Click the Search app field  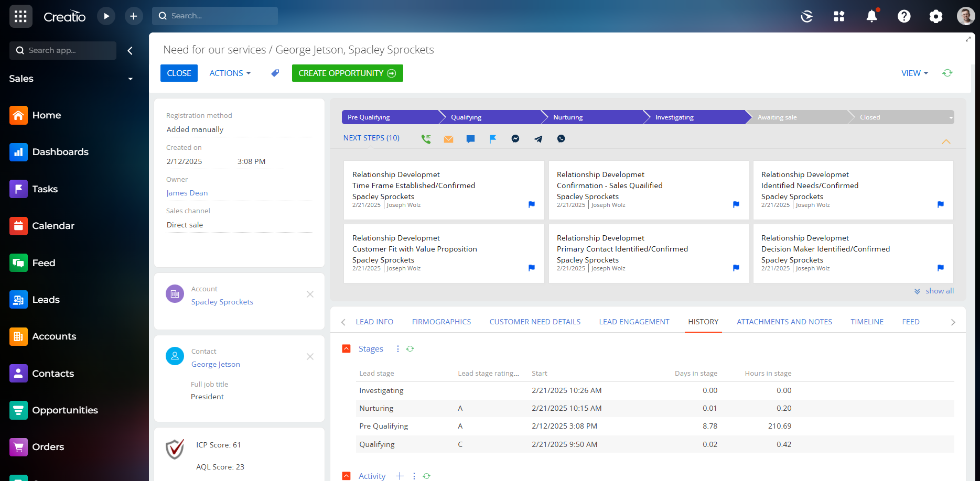point(63,51)
